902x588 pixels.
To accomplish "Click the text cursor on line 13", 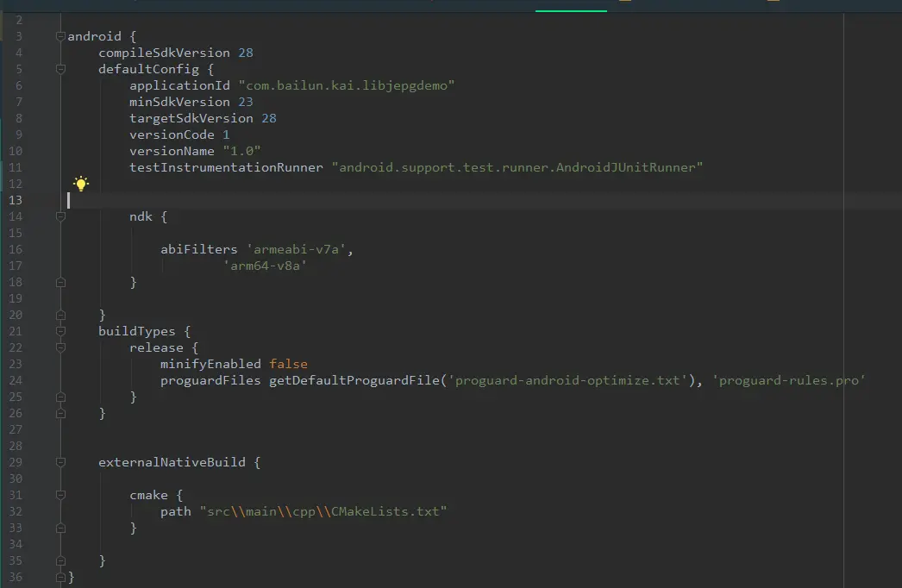I will pyautogui.click(x=68, y=200).
